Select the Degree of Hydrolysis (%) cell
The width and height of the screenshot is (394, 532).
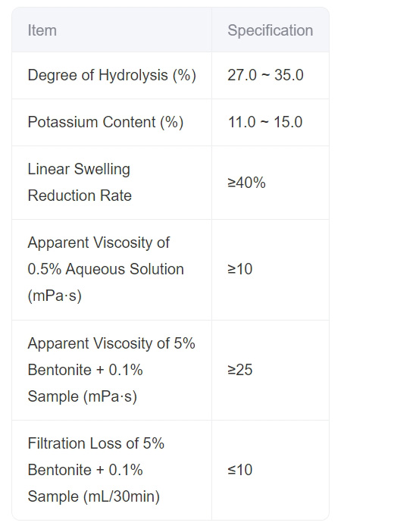point(111,75)
